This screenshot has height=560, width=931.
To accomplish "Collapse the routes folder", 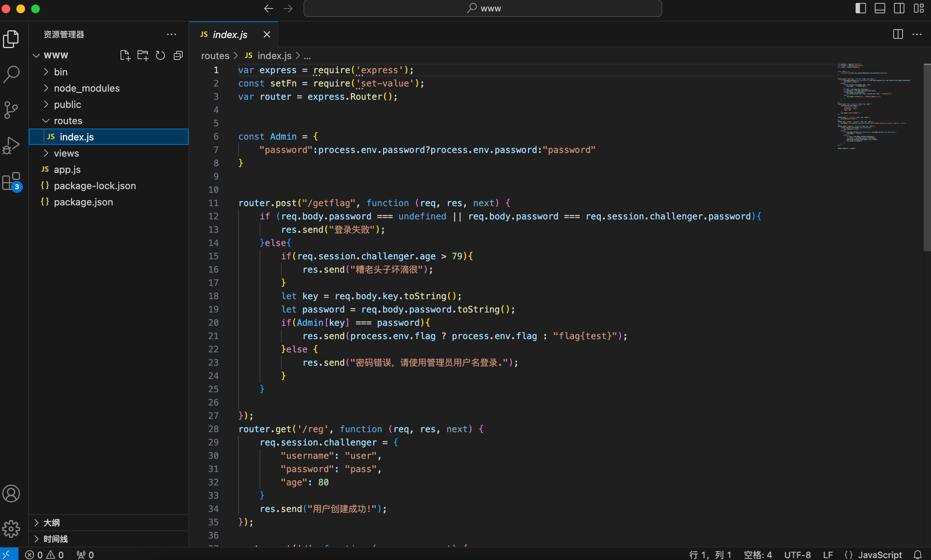I will (x=68, y=121).
